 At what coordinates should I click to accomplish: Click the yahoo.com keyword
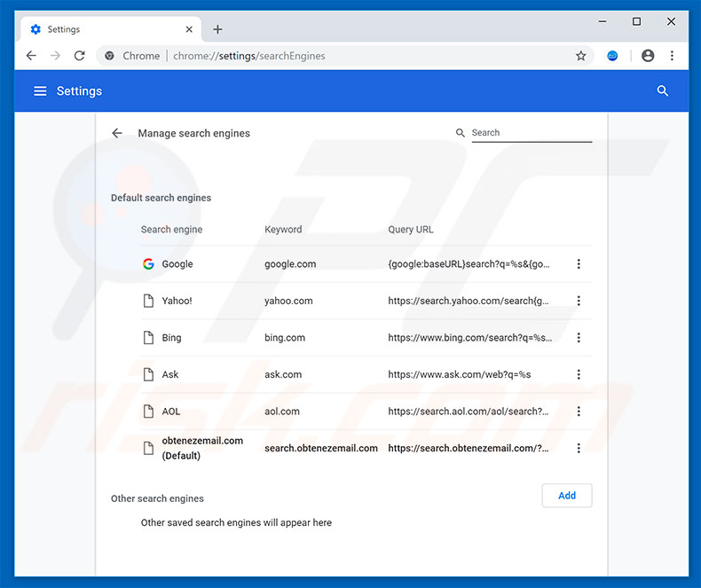[288, 301]
